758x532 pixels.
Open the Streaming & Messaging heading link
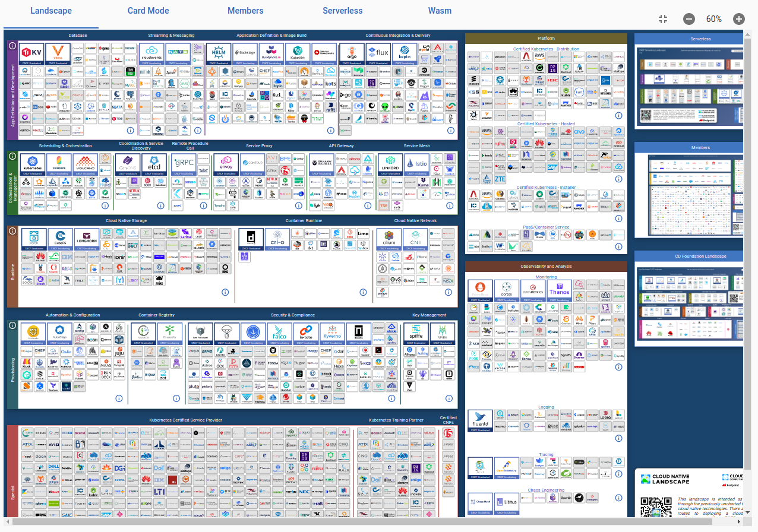click(171, 36)
